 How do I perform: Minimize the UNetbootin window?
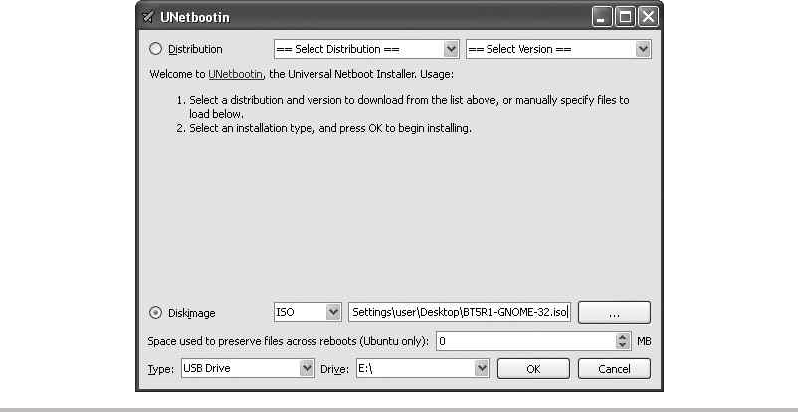coord(602,17)
